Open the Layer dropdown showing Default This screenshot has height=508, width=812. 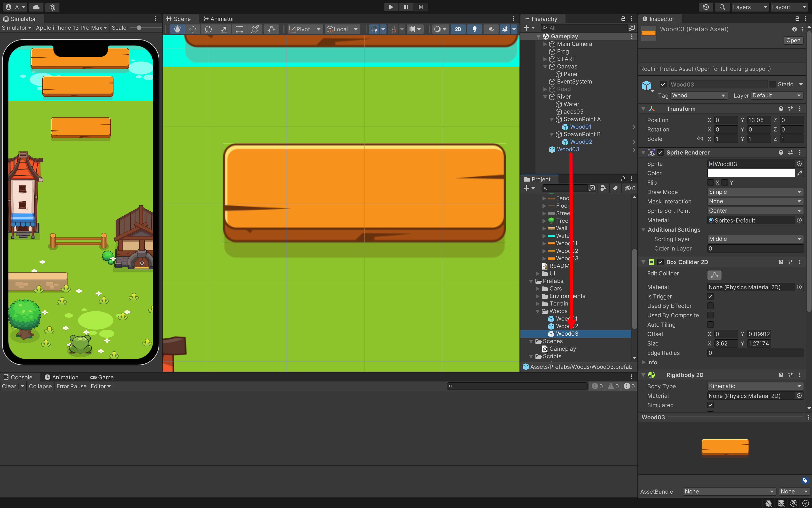click(x=777, y=95)
